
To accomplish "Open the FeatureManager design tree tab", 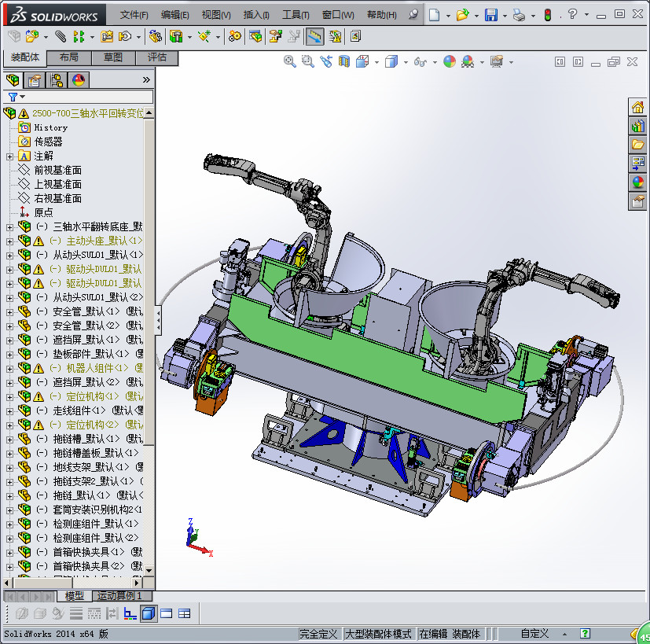I will pyautogui.click(x=13, y=79).
